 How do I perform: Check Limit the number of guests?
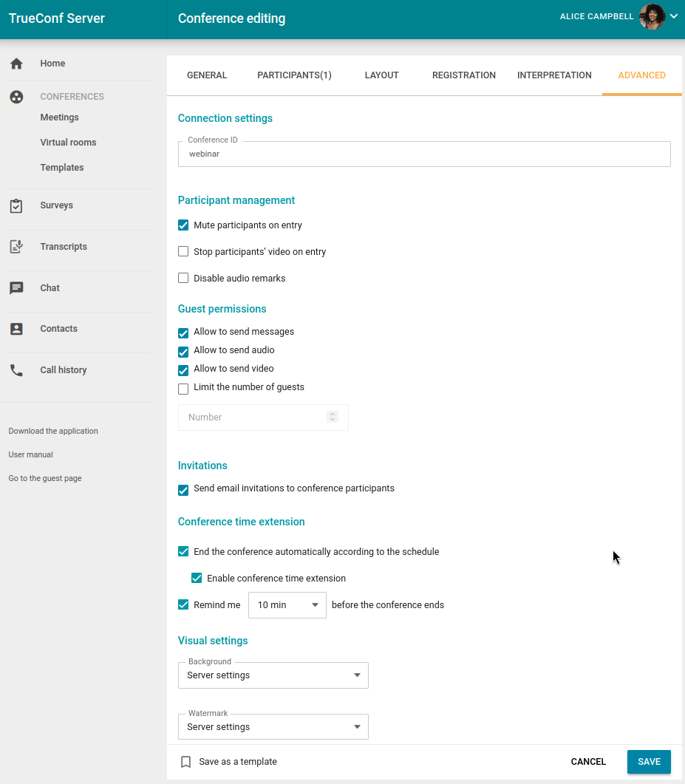(x=183, y=389)
